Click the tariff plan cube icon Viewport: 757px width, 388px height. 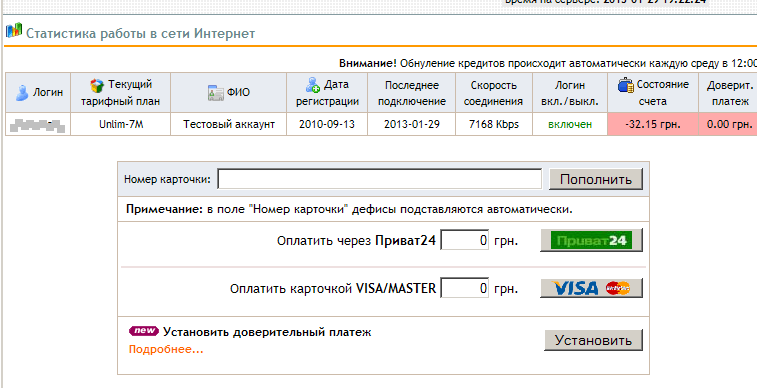coord(97,85)
